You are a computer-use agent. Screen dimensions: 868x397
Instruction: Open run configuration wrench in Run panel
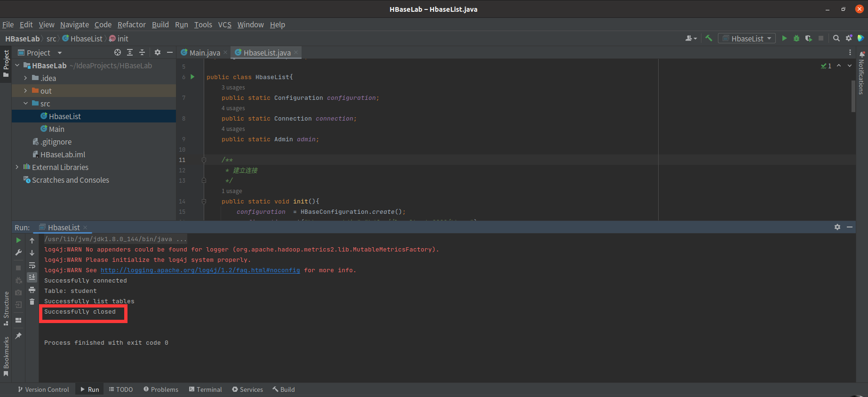pyautogui.click(x=18, y=252)
